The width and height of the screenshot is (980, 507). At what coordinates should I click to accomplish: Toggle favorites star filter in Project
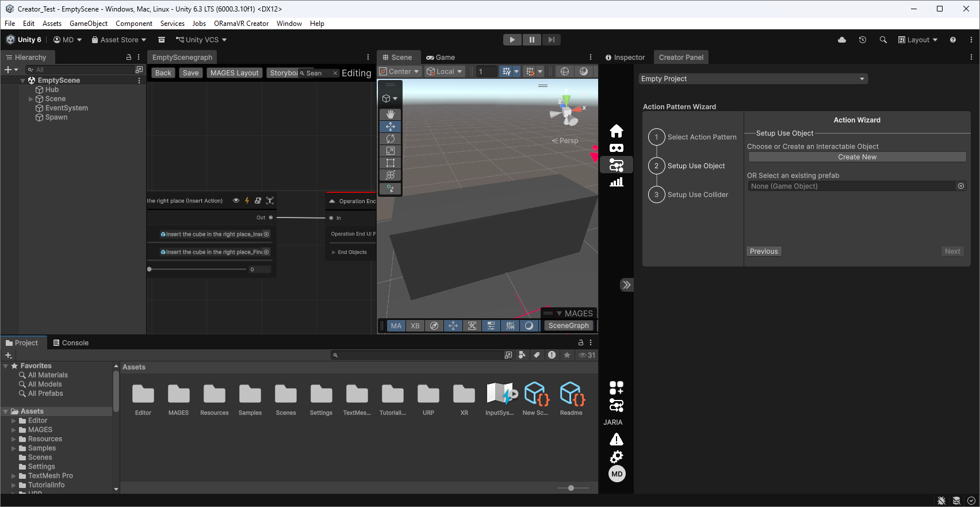[x=567, y=355]
